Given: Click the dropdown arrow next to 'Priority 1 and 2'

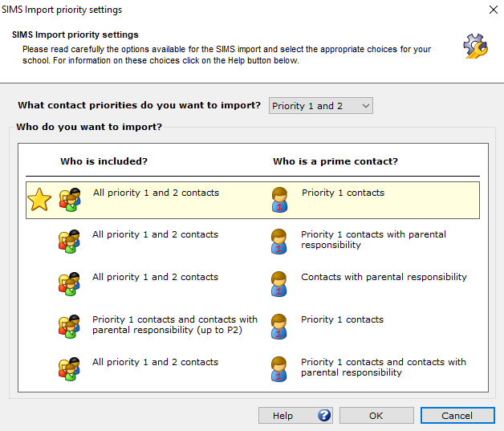Looking at the screenshot, I should [x=365, y=106].
